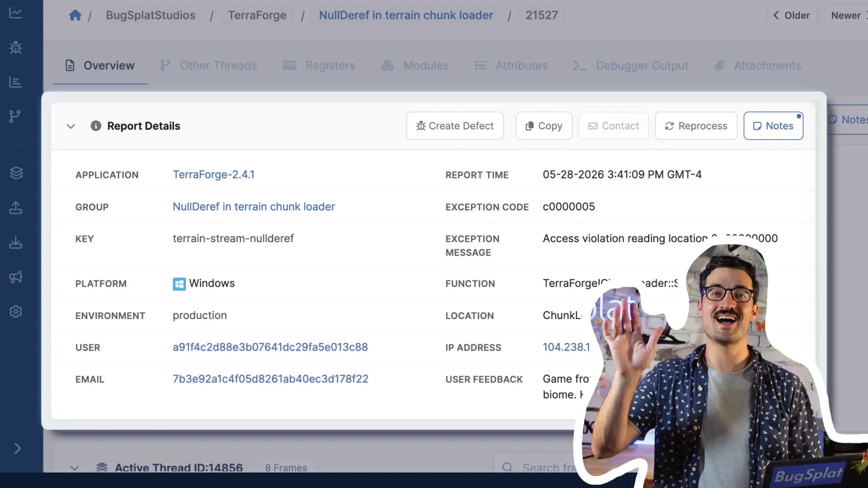Open the upload sidebar icon
868x488 pixels.
coord(16,208)
